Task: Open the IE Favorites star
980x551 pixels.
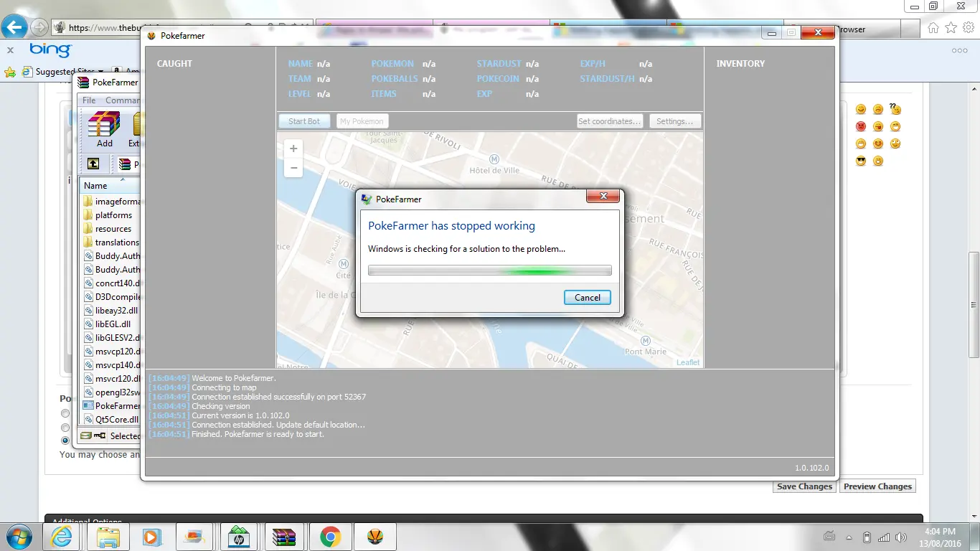Action: click(951, 27)
